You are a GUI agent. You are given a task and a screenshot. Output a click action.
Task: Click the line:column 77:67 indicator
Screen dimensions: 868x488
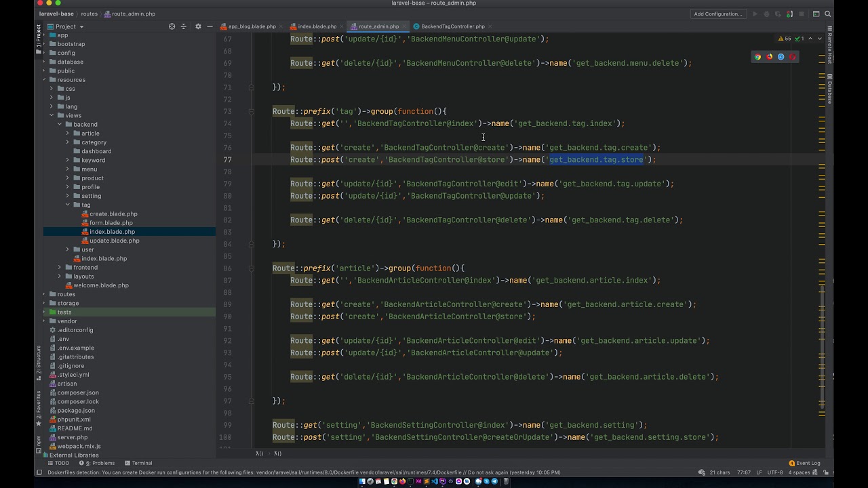[x=744, y=472]
